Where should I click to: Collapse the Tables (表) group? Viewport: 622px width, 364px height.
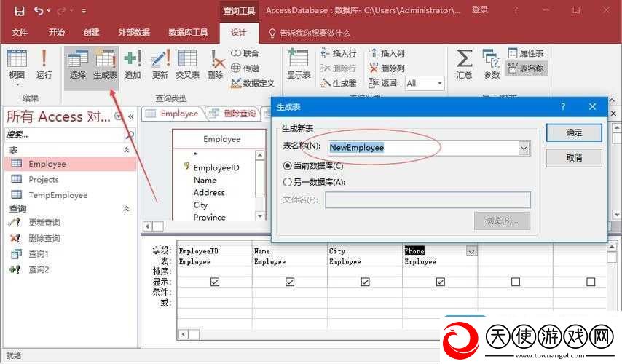[x=127, y=150]
